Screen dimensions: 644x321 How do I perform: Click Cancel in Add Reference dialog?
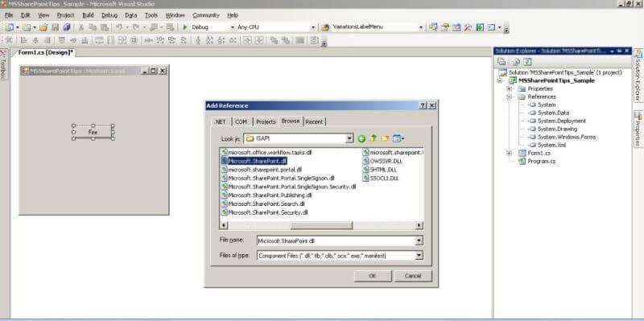[413, 276]
